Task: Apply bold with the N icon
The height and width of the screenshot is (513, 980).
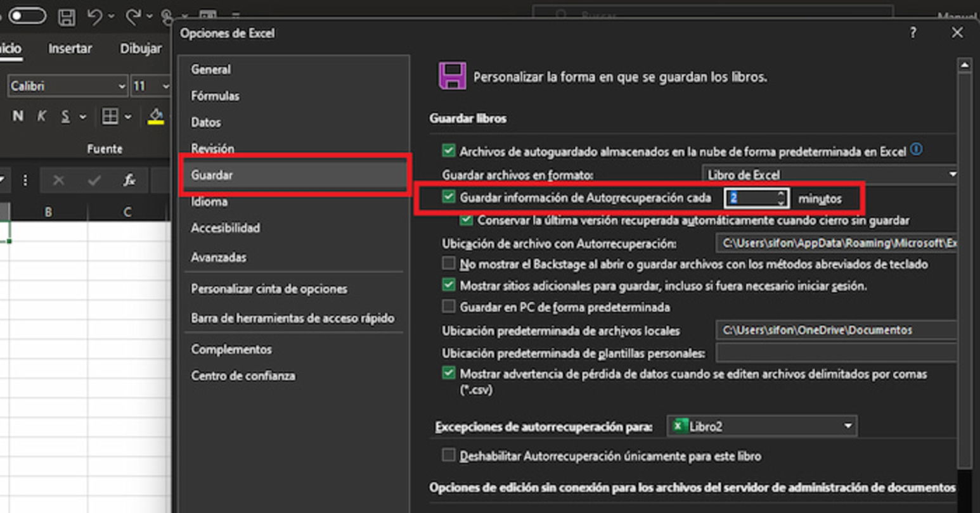Action: pos(18,116)
